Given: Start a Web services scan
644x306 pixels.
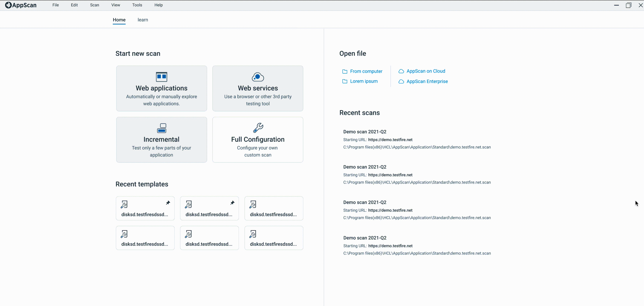Looking at the screenshot, I should pos(258,88).
